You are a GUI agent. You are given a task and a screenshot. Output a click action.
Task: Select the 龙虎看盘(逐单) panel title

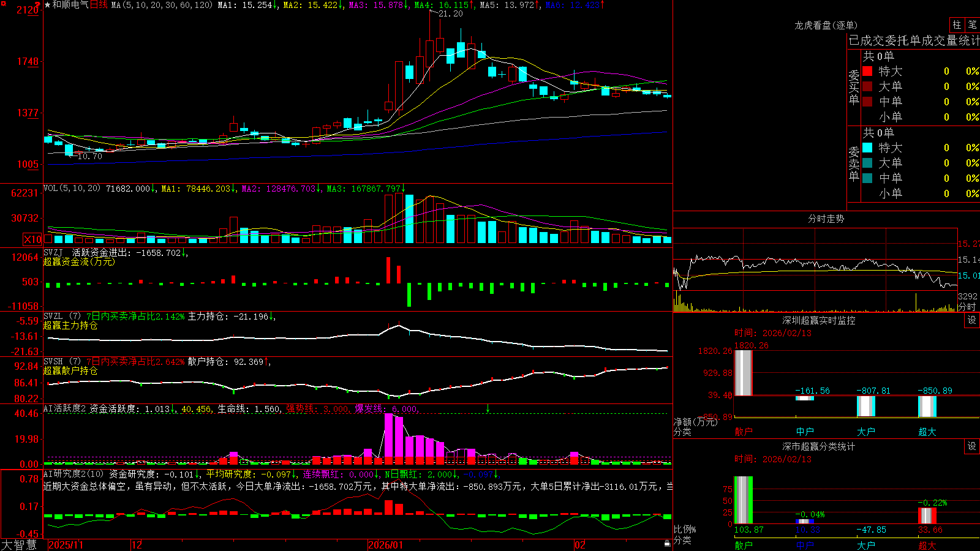click(x=826, y=25)
